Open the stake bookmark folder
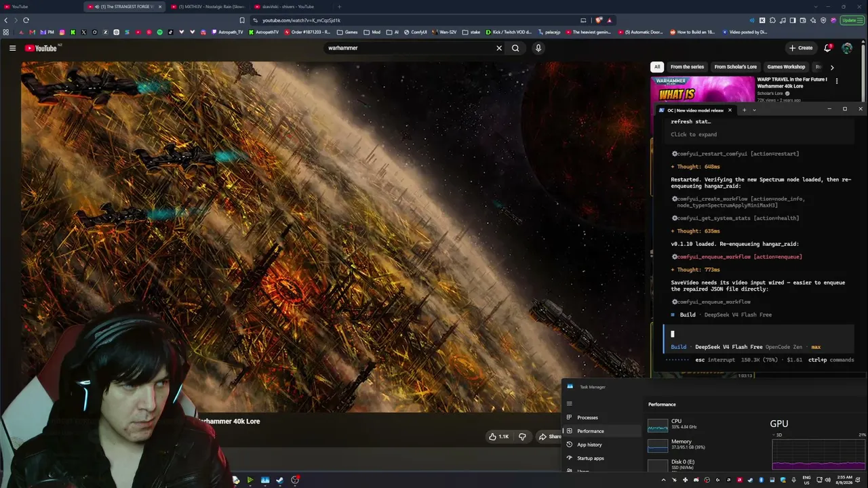 (470, 32)
